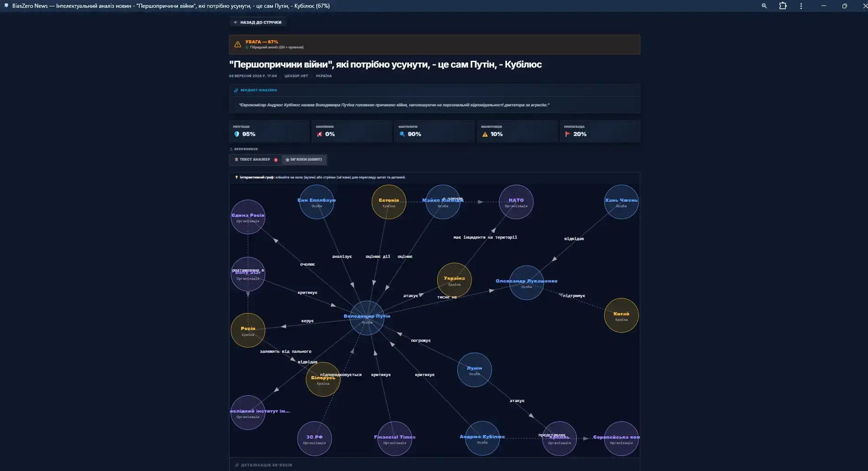Select the Володимир Путін graph node
868x471 pixels.
click(367, 318)
